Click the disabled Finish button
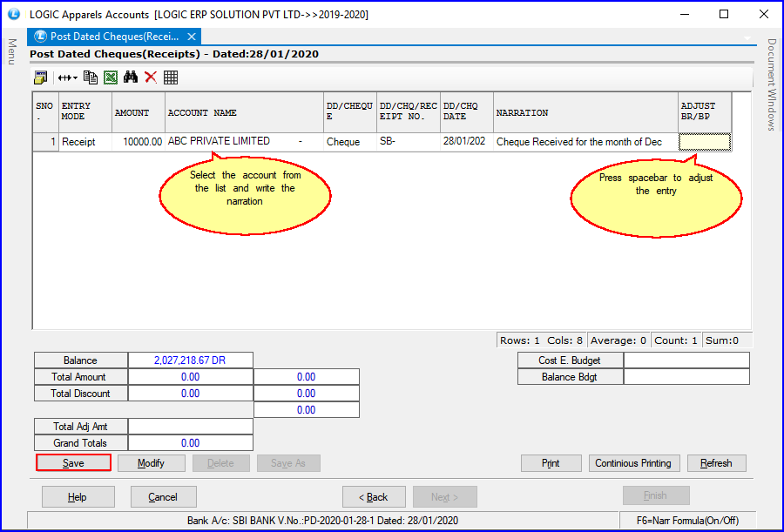The height and width of the screenshot is (532, 784). 655,495
